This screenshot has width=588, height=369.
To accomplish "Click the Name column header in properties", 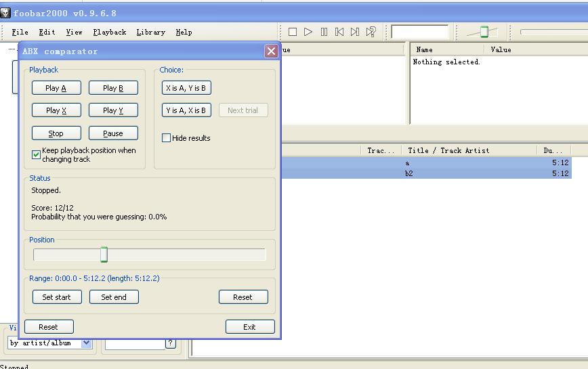I will (446, 49).
